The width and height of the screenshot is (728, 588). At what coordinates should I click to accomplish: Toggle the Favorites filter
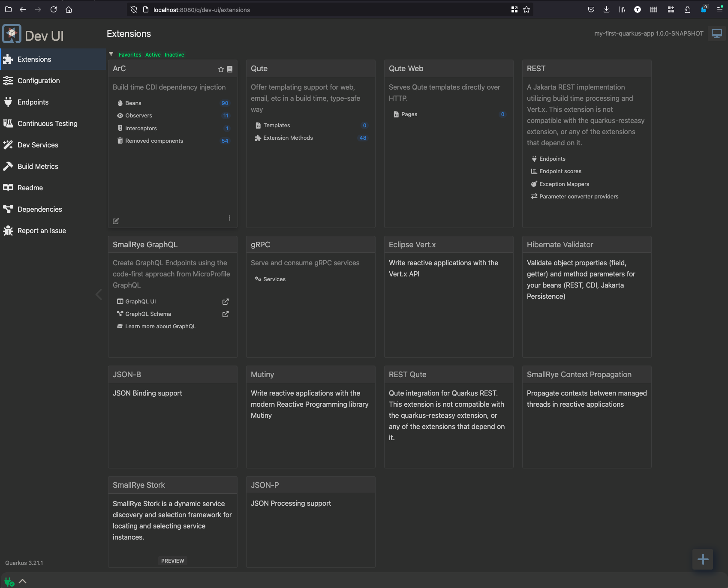click(x=130, y=55)
